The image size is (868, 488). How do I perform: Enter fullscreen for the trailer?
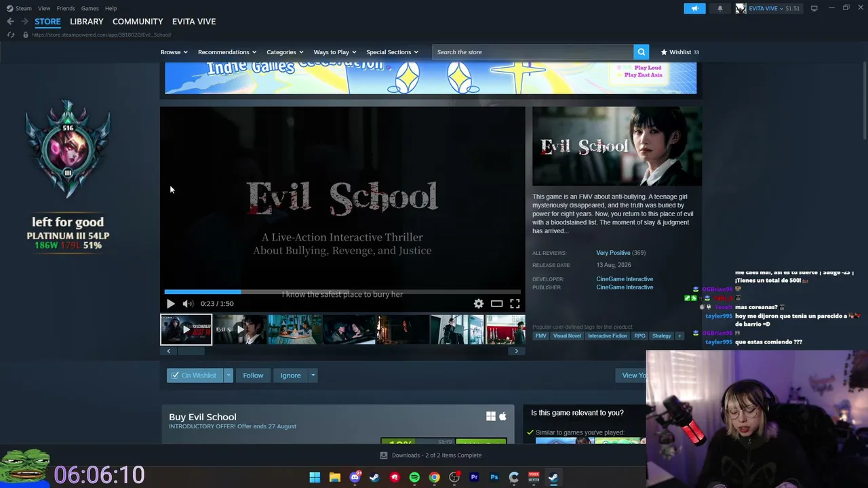coord(515,304)
